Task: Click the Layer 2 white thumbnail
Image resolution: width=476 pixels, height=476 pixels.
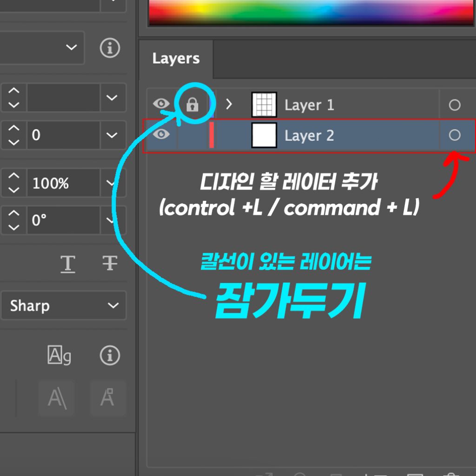Action: click(264, 135)
